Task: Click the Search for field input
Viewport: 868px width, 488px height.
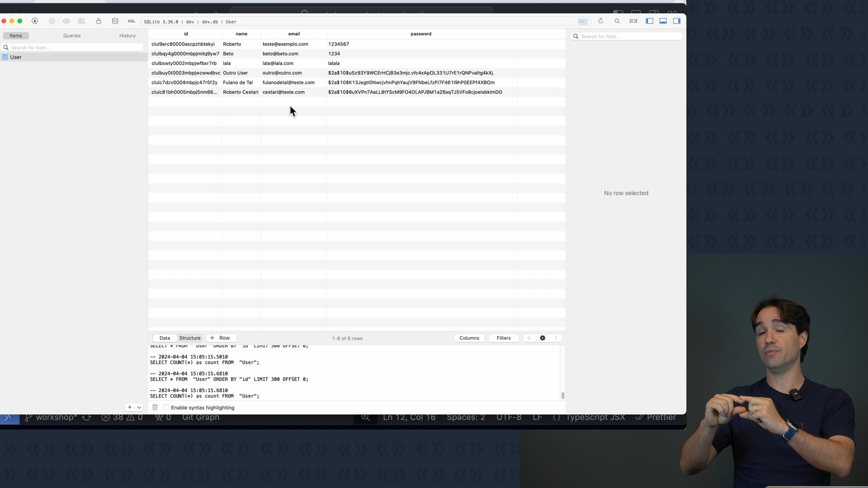Action: pos(628,36)
